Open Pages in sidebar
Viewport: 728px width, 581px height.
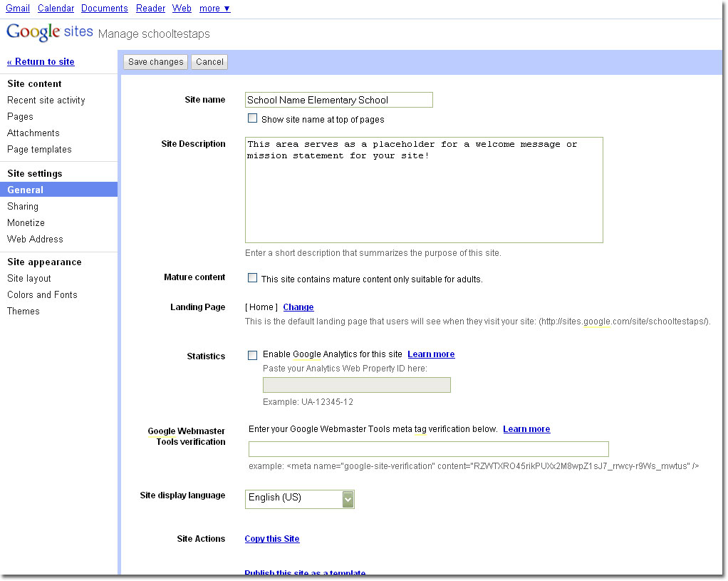pyautogui.click(x=20, y=117)
